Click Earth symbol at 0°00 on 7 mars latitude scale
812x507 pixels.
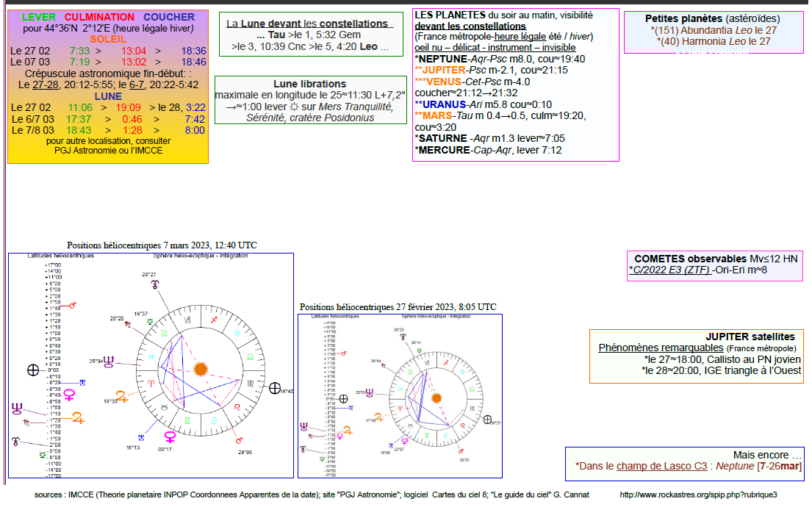[32, 370]
